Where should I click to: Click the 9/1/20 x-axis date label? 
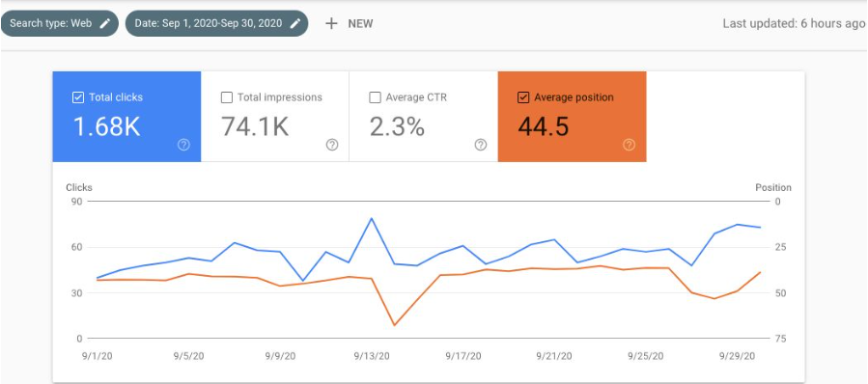[x=97, y=356]
